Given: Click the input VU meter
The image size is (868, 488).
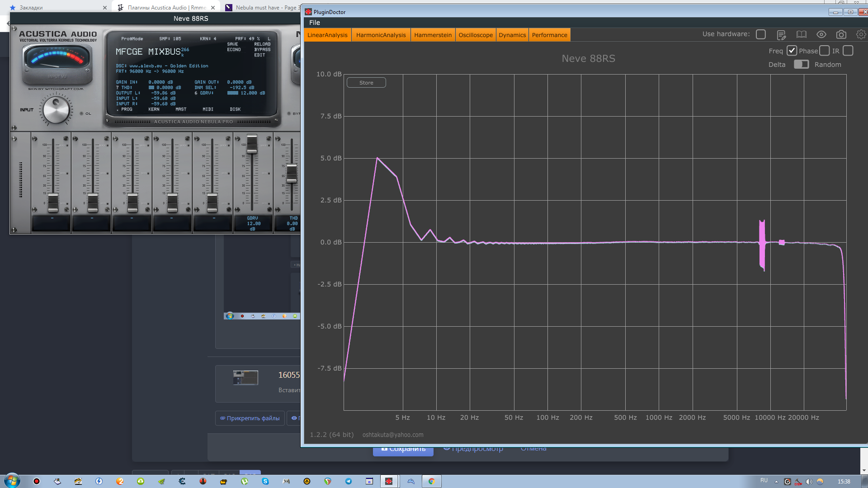Looking at the screenshot, I should [57, 64].
